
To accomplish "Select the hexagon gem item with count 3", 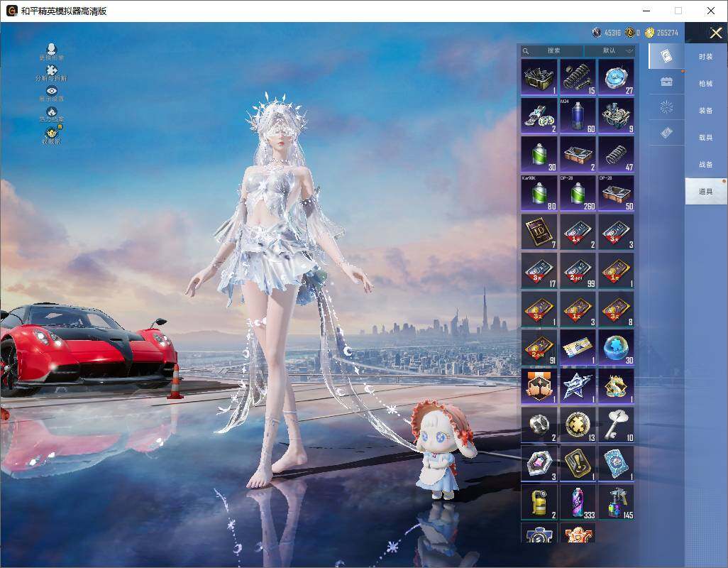I will (539, 464).
